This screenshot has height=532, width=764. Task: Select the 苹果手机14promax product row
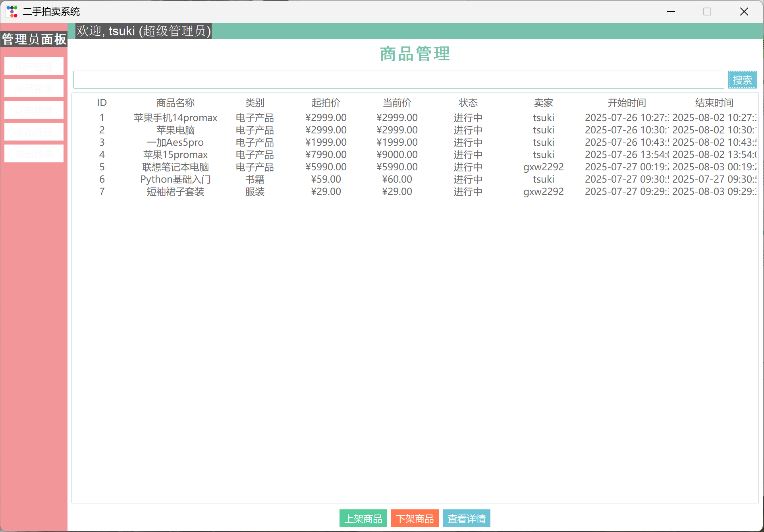click(x=415, y=118)
